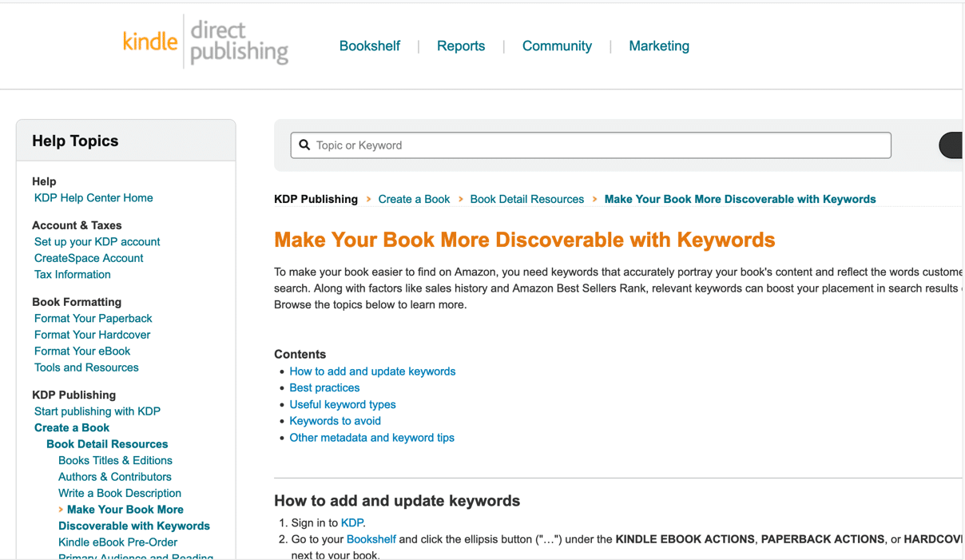Open the Marketing menu item

coord(659,46)
